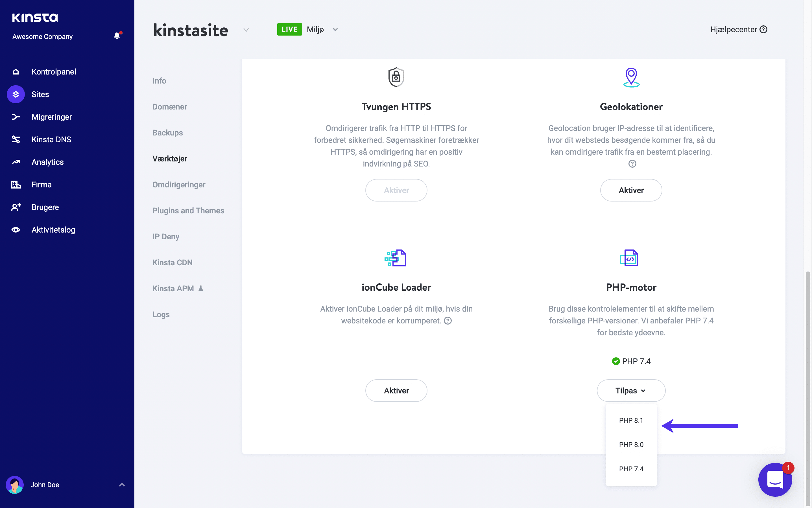Switch to the Plugins and Themes tab
Image resolution: width=812 pixels, height=508 pixels.
188,210
